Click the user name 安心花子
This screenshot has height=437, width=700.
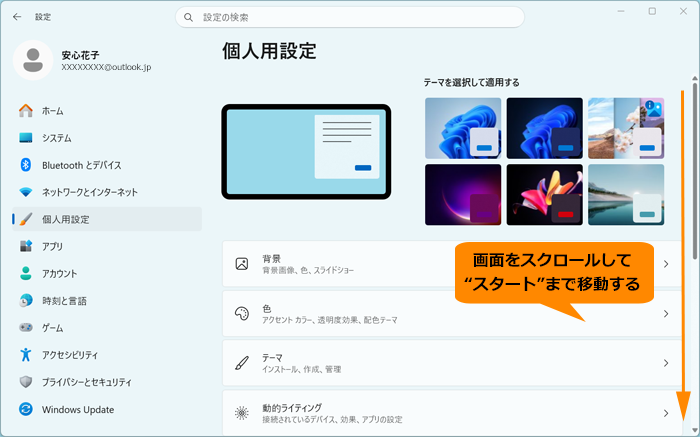click(80, 55)
